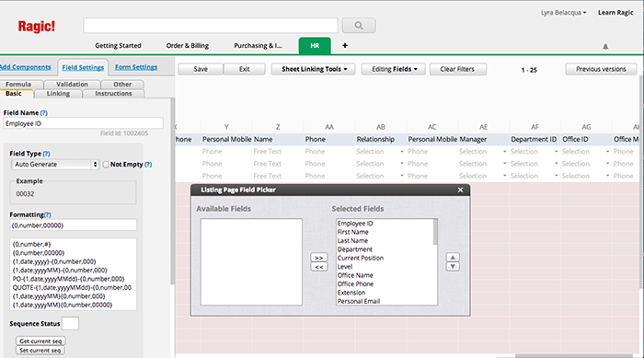Open the Validation tab
Screen dimensions: 644x358
click(73, 85)
